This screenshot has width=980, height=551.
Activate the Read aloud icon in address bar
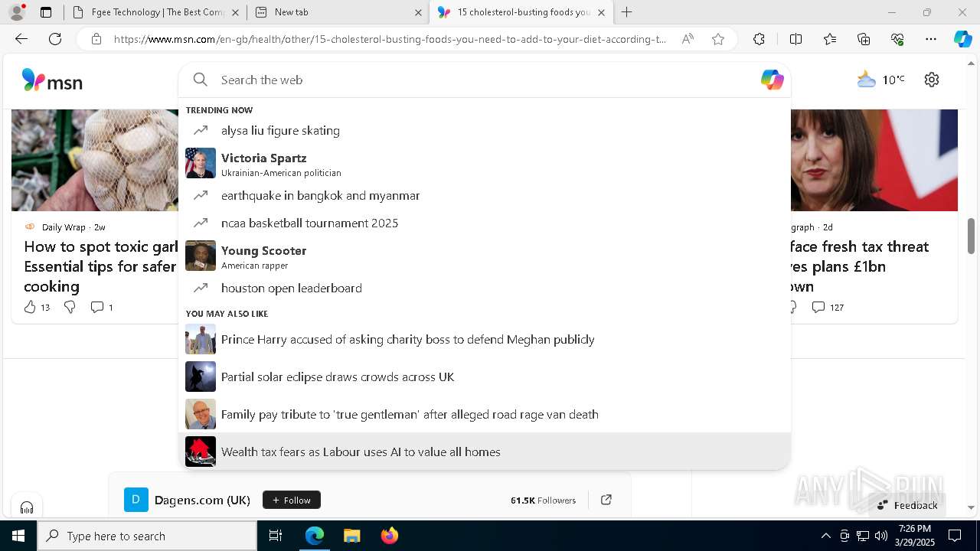coord(688,39)
